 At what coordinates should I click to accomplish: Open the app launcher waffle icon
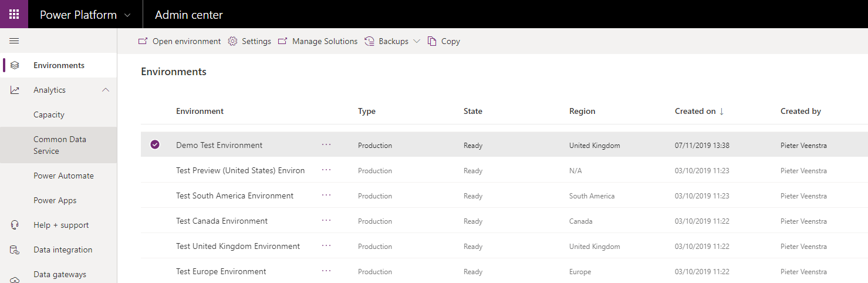pyautogui.click(x=14, y=14)
